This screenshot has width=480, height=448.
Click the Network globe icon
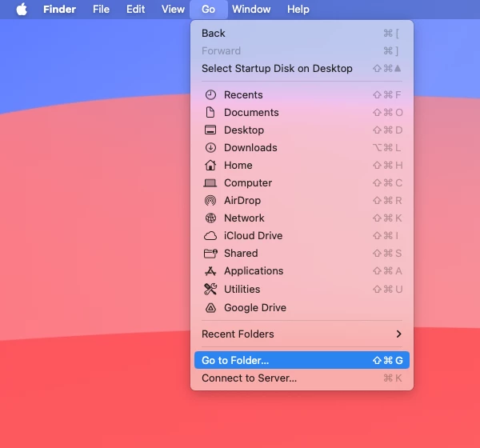210,218
